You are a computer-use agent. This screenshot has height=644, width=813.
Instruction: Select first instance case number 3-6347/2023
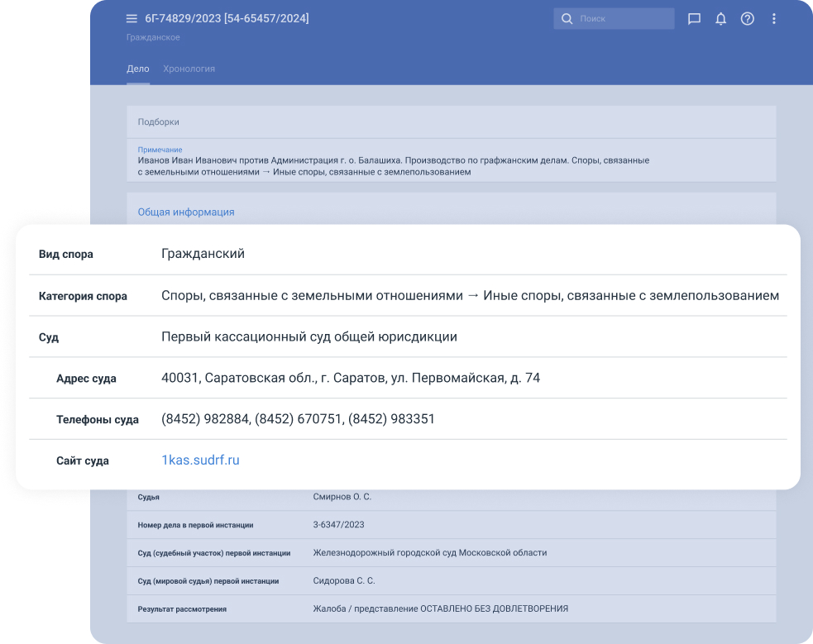coord(338,525)
